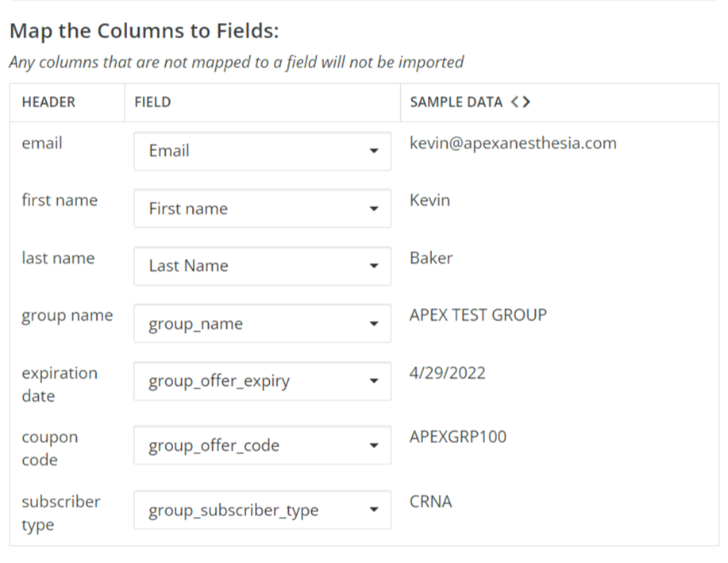Viewport: 728px width, 563px height.
Task: Click the HEADER column title
Action: 48,102
